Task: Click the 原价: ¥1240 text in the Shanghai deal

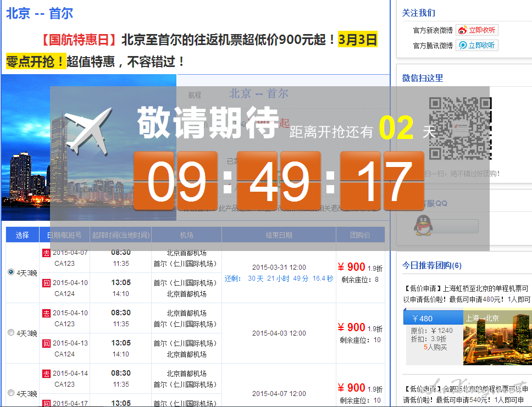Action: 431,330
